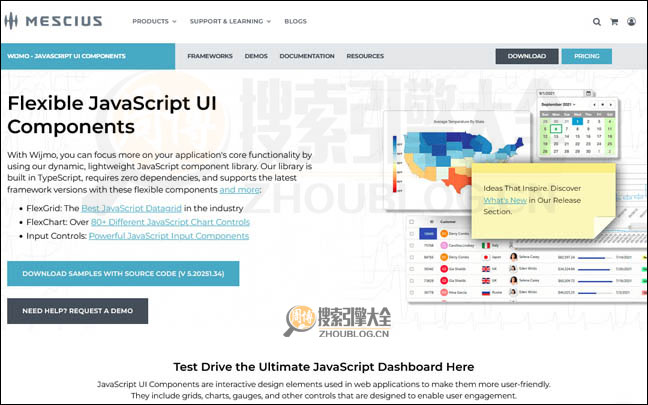
Task: Open 80+ Different JavaScript Chart Controls link
Action: tap(170, 222)
